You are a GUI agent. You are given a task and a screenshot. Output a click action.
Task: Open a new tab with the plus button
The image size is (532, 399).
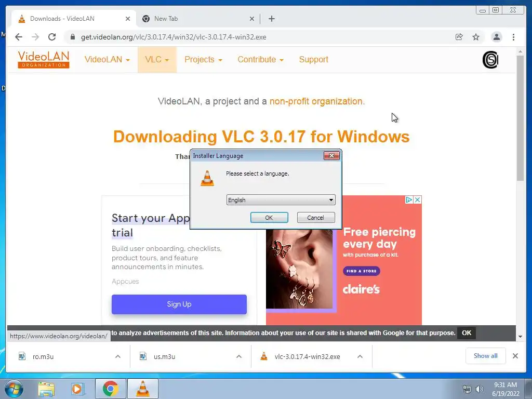[x=271, y=19]
